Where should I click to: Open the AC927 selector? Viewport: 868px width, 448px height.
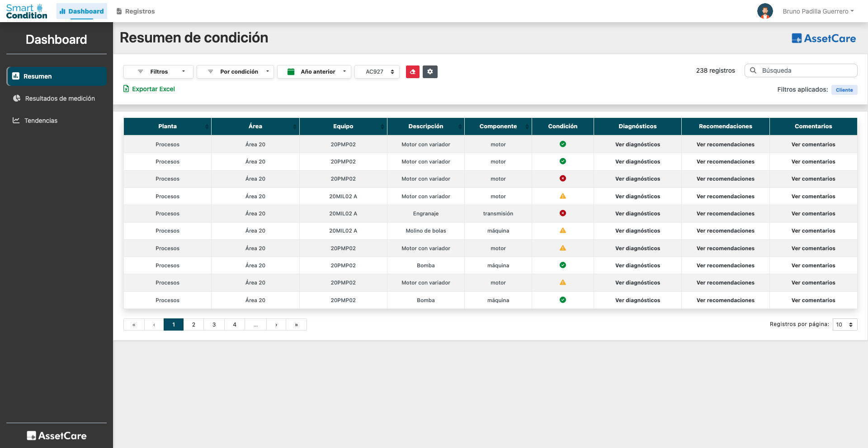click(x=377, y=71)
